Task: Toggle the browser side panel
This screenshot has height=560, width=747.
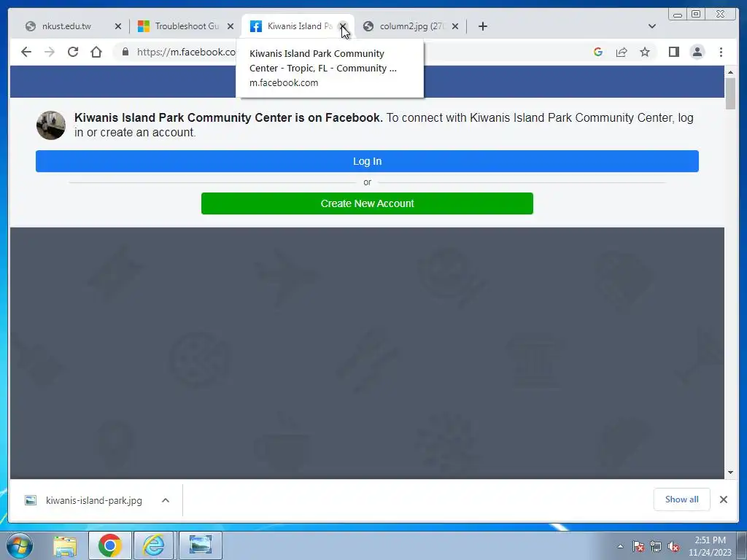Action: (673, 52)
